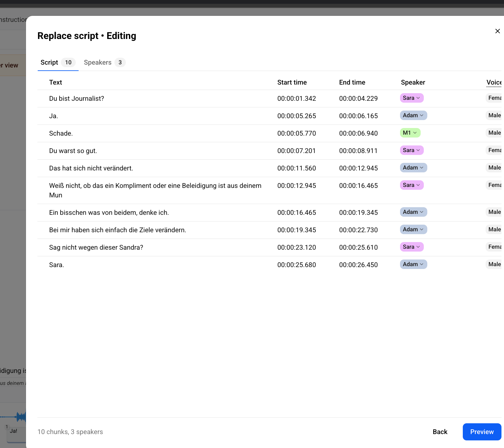Switch to the Speakers tab
Image resolution: width=504 pixels, height=448 pixels.
pyautogui.click(x=105, y=62)
